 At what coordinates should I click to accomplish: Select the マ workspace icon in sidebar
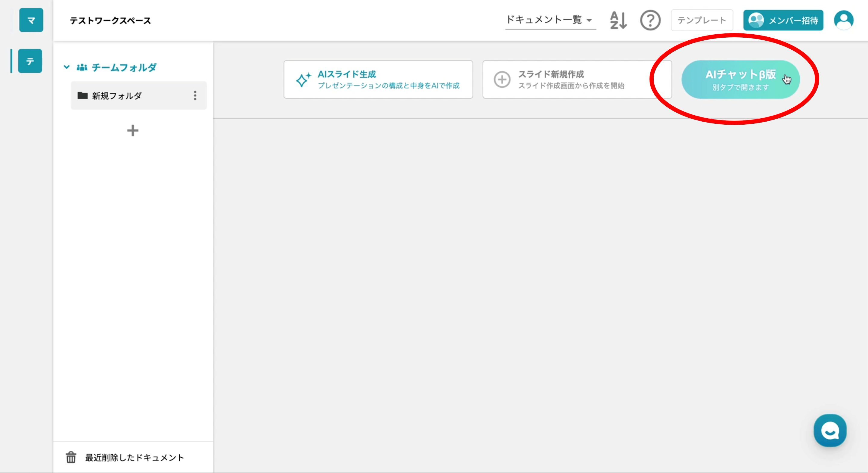(x=31, y=20)
